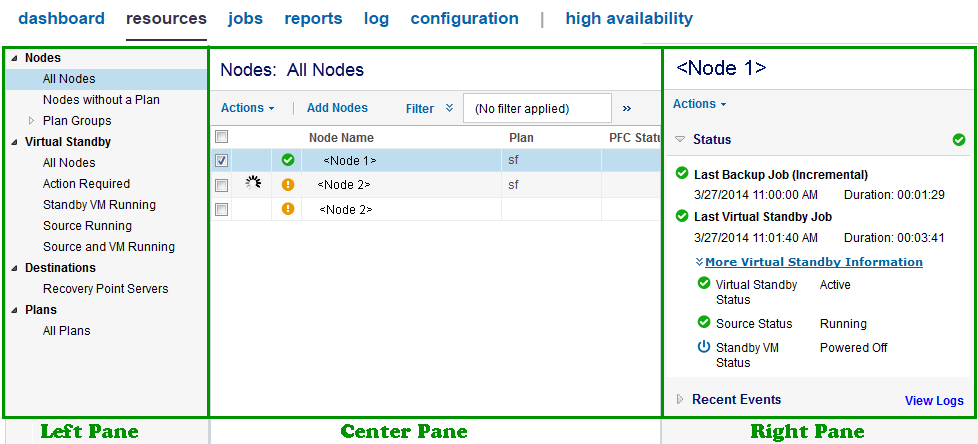Check the checkbox for the last node row
Screen dimensions: 978x444
tap(222, 209)
